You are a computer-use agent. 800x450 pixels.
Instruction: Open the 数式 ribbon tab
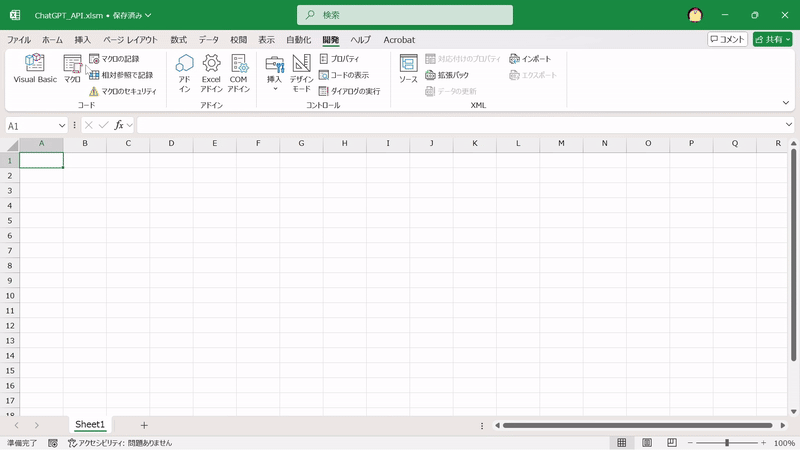(x=178, y=40)
